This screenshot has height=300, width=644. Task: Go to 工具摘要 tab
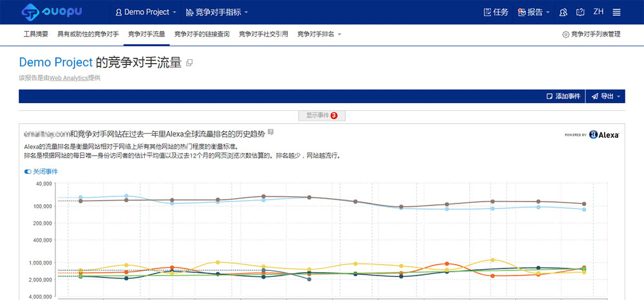click(x=36, y=35)
